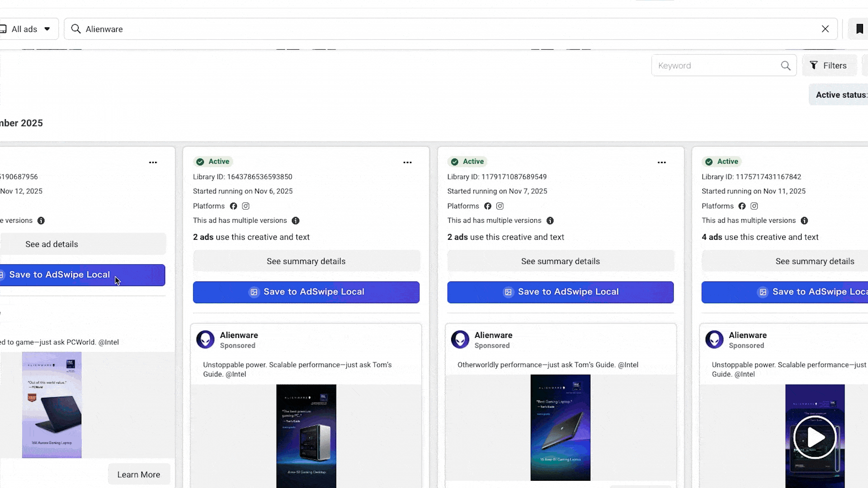
Task: Open the Filters panel
Action: pyautogui.click(x=829, y=66)
